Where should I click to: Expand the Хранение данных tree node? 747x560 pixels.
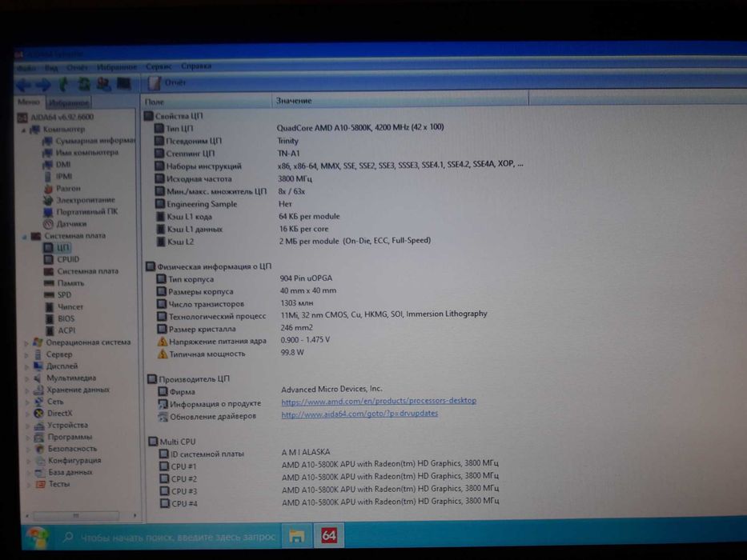tap(27, 390)
